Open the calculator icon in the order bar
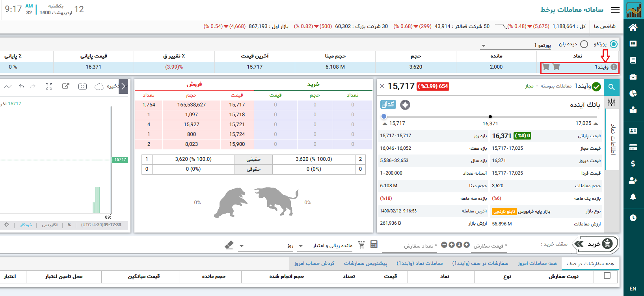The height and width of the screenshot is (296, 644). pyautogui.click(x=374, y=245)
